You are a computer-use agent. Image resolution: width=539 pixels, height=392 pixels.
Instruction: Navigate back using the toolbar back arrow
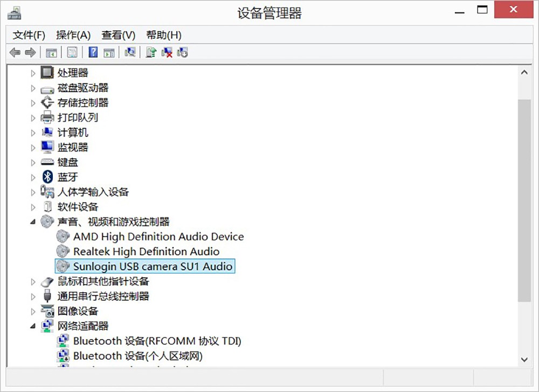(15, 52)
